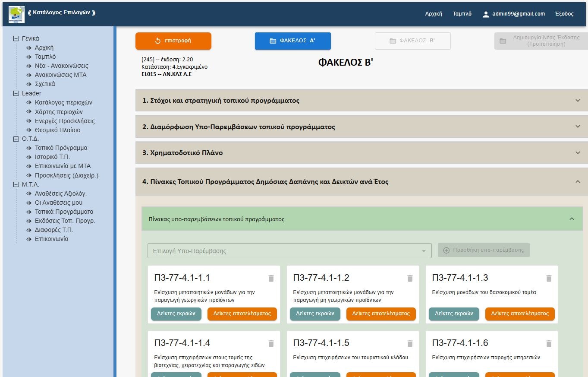
Task: Open the Επιλογή Υπο-Παρέμβασης dropdown
Action: pyautogui.click(x=289, y=251)
